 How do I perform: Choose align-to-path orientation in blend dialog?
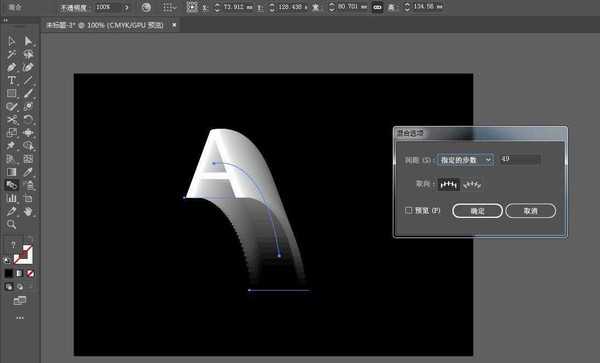pyautogui.click(x=472, y=185)
